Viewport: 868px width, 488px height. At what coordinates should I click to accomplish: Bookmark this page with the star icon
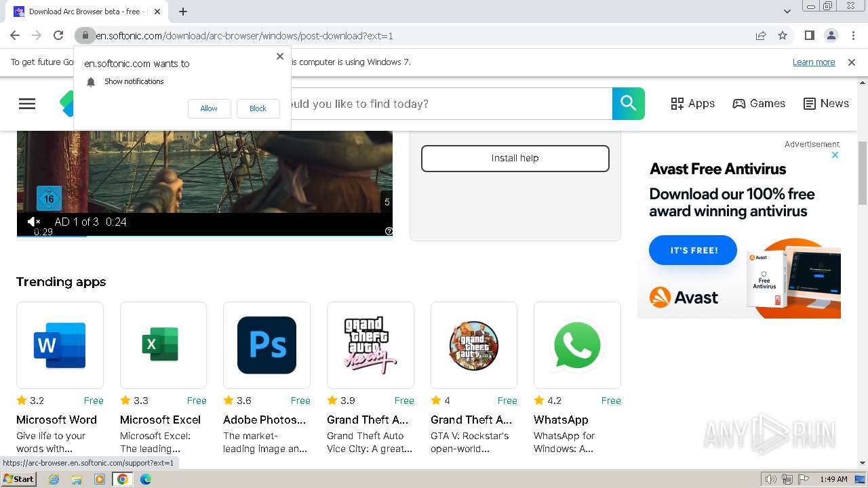(x=783, y=35)
